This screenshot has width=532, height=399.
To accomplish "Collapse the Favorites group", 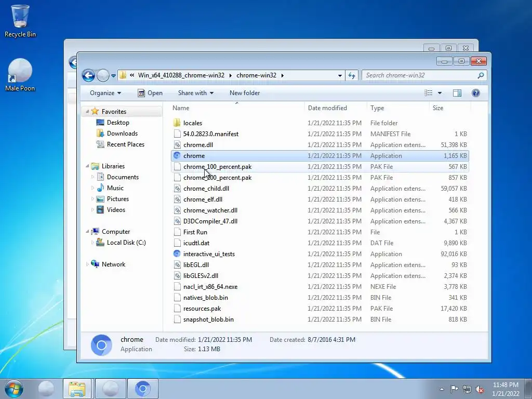I will (87, 111).
